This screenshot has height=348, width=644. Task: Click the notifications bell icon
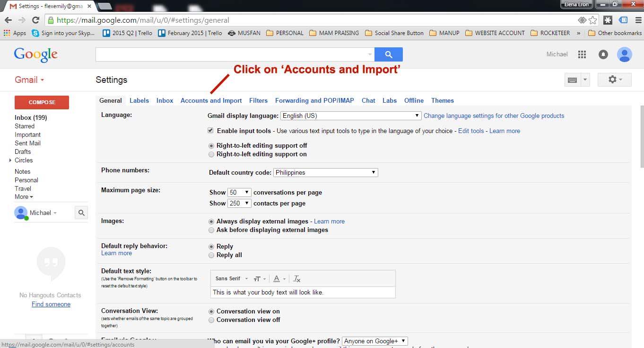603,54
